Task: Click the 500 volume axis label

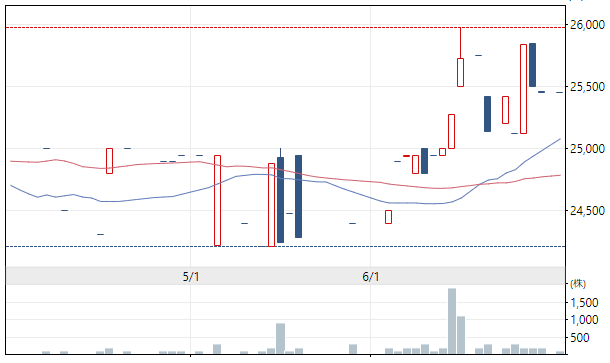Action: [x=580, y=338]
